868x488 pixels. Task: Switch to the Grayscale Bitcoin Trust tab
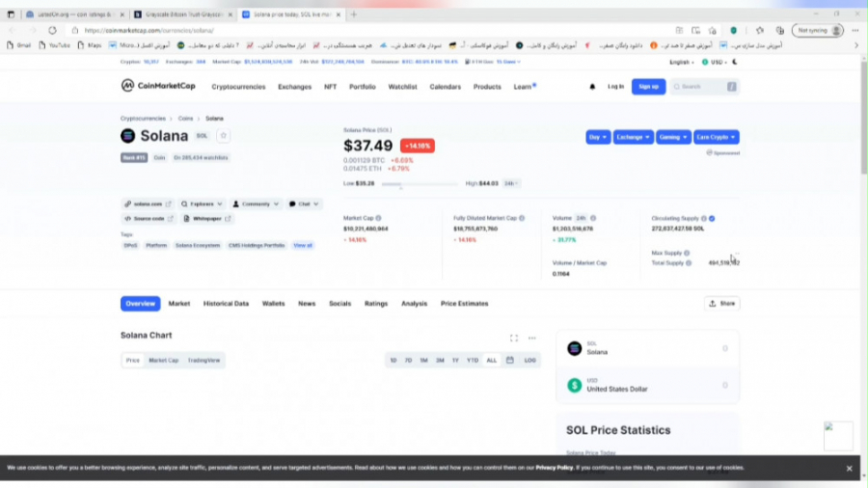point(184,14)
